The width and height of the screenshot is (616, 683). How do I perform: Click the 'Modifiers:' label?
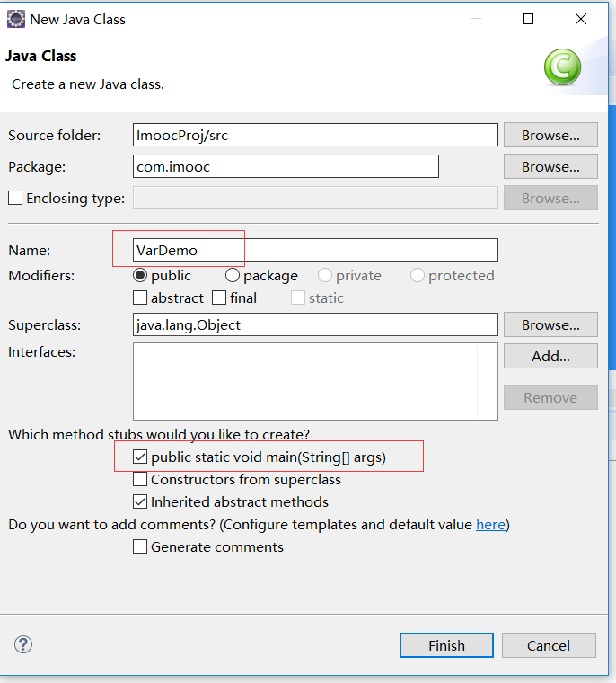coord(41,276)
